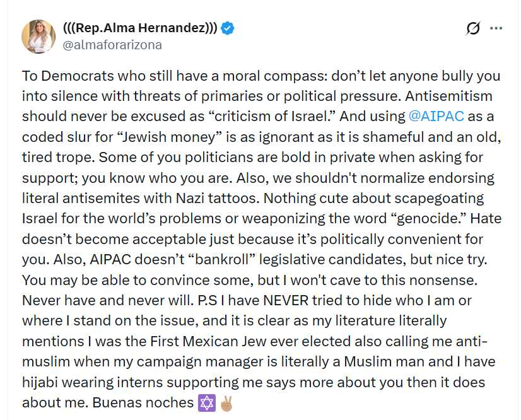Image resolution: width=521 pixels, height=420 pixels.
Task: Open Alma Hernandez's profile picture
Action: pos(37,36)
